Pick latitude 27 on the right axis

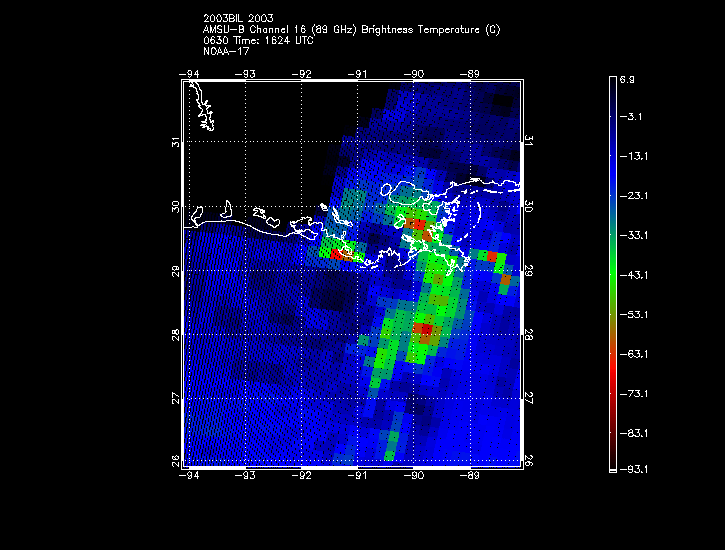point(529,398)
